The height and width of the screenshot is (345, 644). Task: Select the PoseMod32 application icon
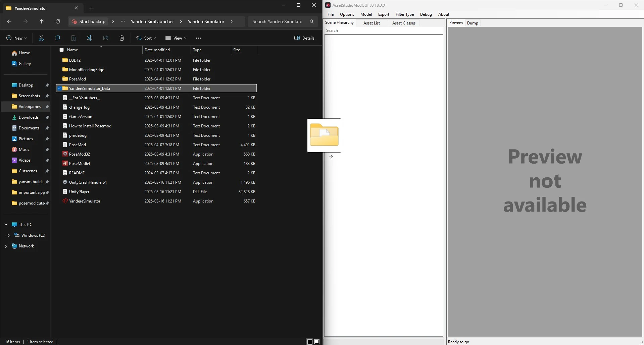(x=65, y=154)
